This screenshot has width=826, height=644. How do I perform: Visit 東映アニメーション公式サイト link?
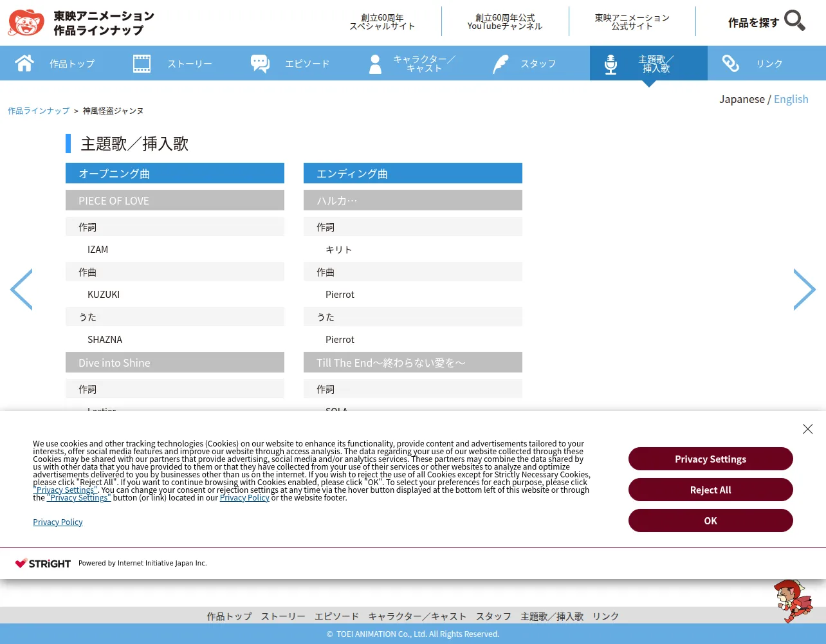pyautogui.click(x=632, y=22)
